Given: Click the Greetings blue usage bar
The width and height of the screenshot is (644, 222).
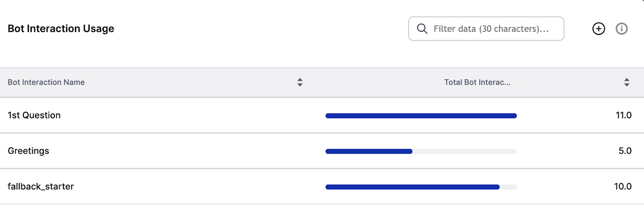Looking at the screenshot, I should (x=369, y=151).
